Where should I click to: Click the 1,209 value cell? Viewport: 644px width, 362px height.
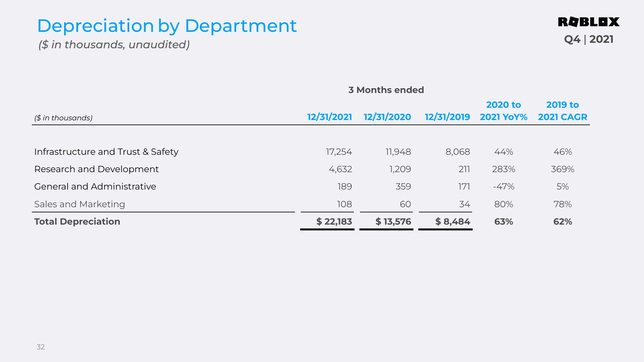click(x=400, y=169)
